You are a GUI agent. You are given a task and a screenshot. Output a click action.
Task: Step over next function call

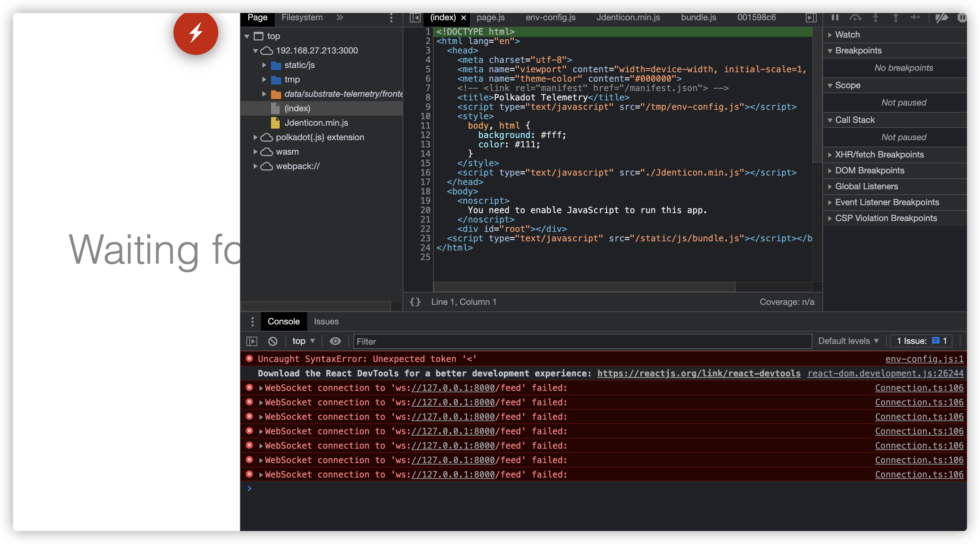pyautogui.click(x=855, y=17)
